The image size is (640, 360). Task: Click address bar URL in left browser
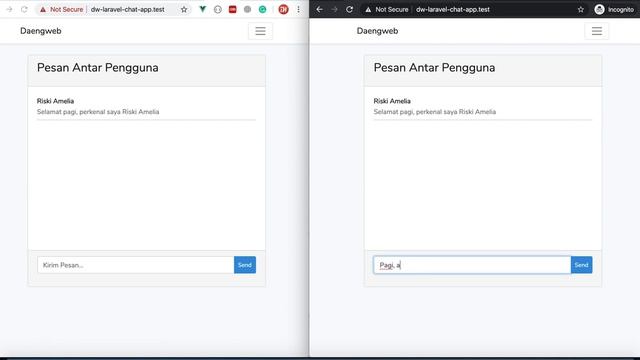[127, 9]
